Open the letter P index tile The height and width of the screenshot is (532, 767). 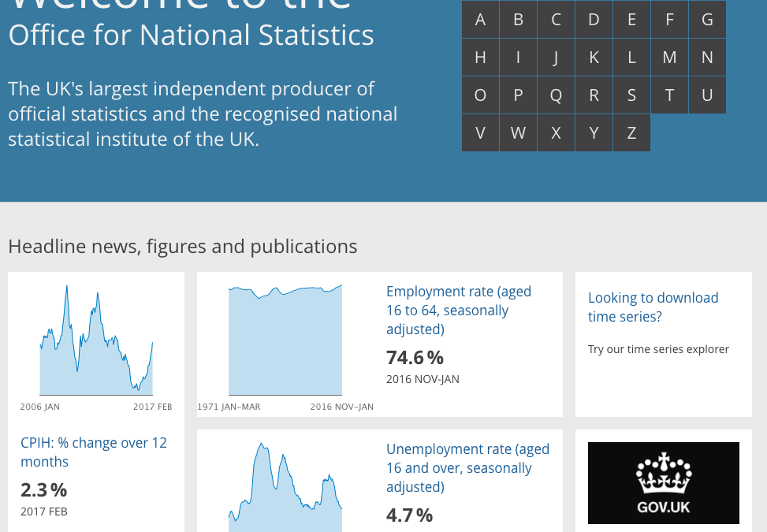pyautogui.click(x=518, y=95)
